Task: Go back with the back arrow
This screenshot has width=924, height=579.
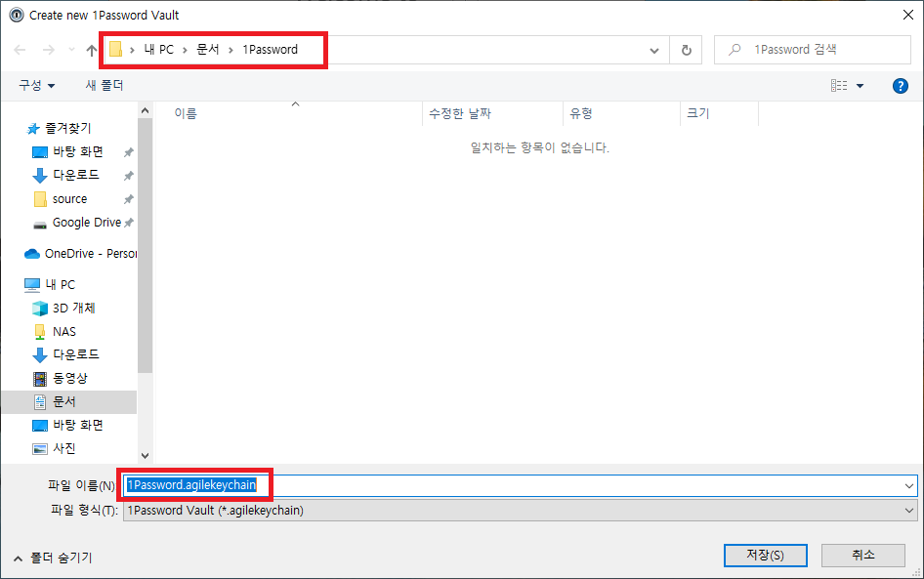Action: (x=20, y=50)
